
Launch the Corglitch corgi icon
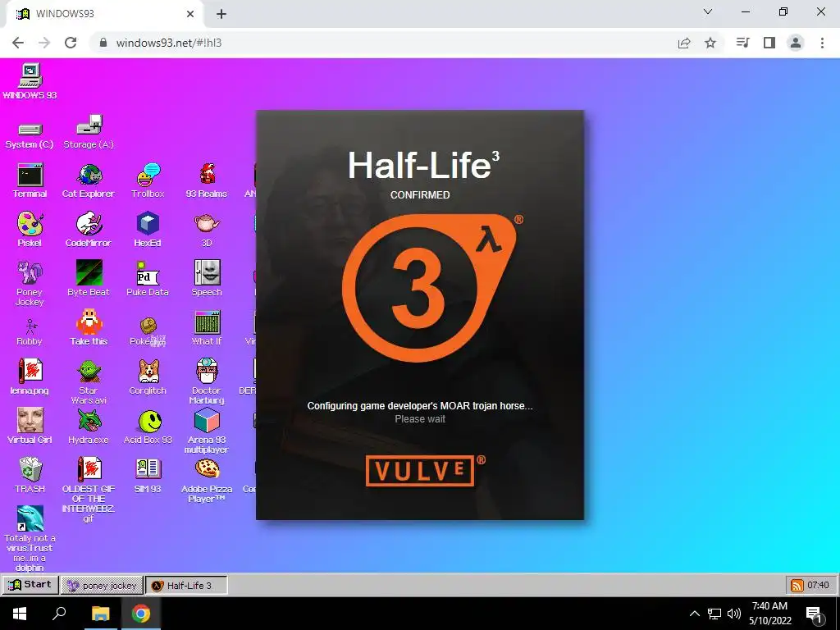pos(148,377)
